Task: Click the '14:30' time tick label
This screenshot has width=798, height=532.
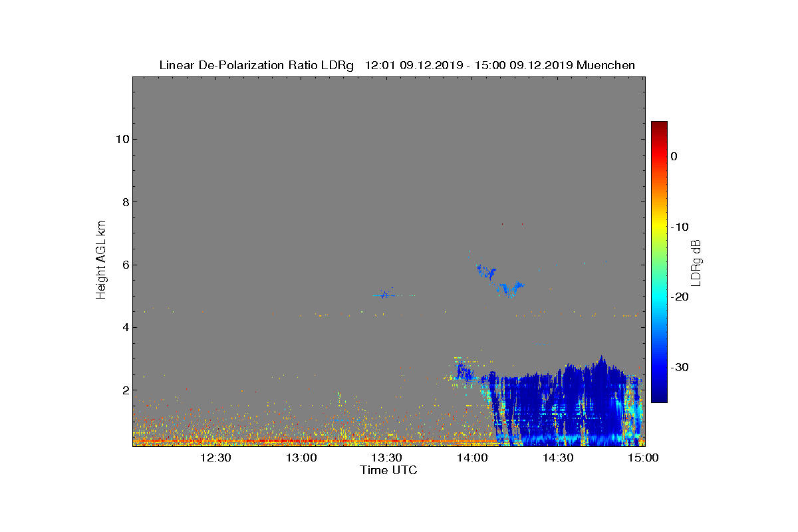Action: [x=558, y=458]
